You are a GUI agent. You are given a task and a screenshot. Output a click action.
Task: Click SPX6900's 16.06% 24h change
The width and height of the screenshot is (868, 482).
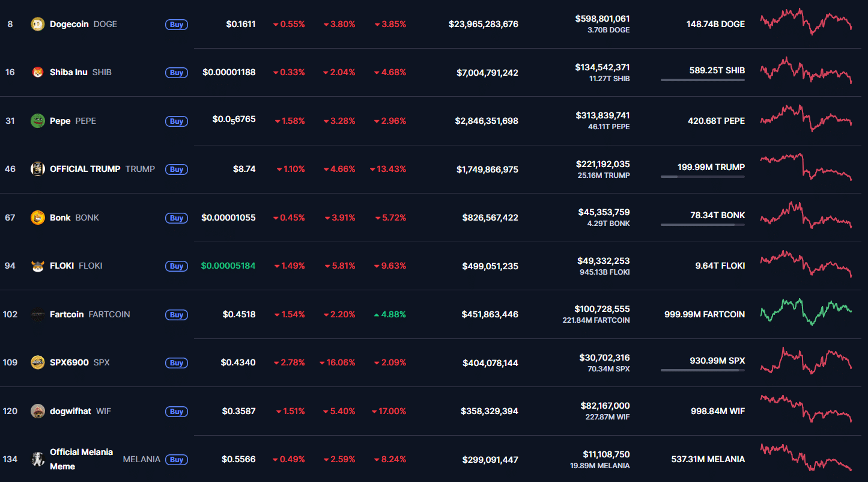pos(338,362)
